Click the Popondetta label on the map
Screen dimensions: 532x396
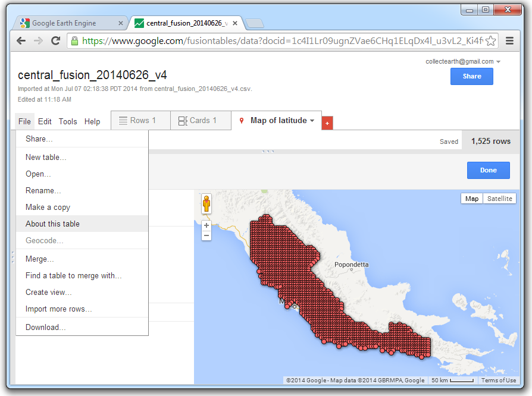click(x=352, y=265)
